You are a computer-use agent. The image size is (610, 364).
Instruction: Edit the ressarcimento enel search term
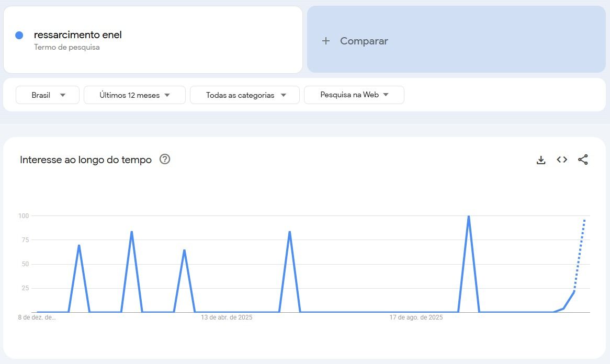coord(78,35)
